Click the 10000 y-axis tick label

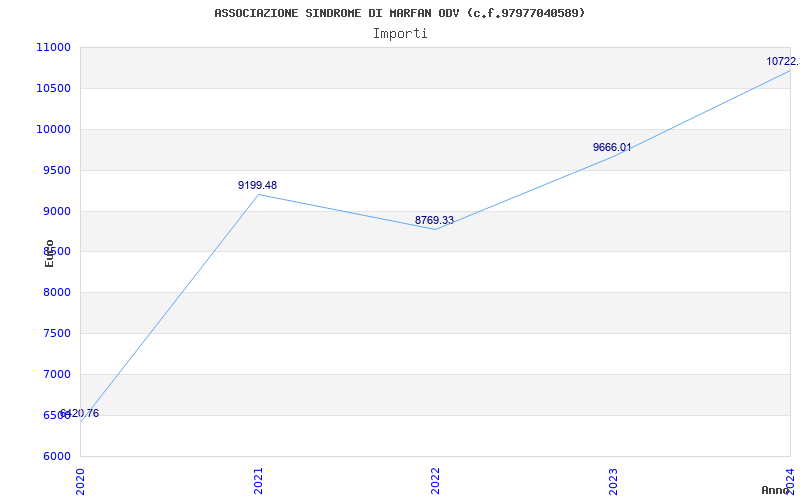click(53, 129)
